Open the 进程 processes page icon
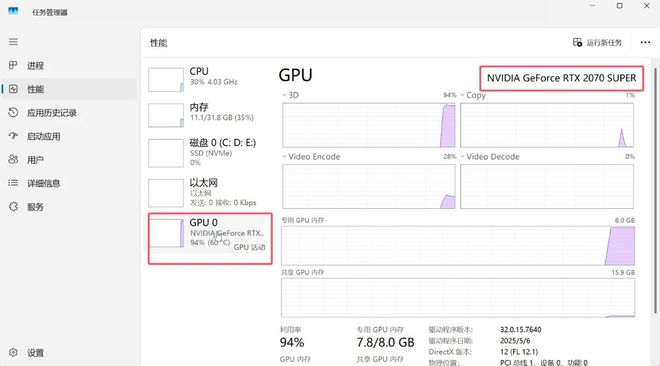The width and height of the screenshot is (660, 366). tap(13, 65)
